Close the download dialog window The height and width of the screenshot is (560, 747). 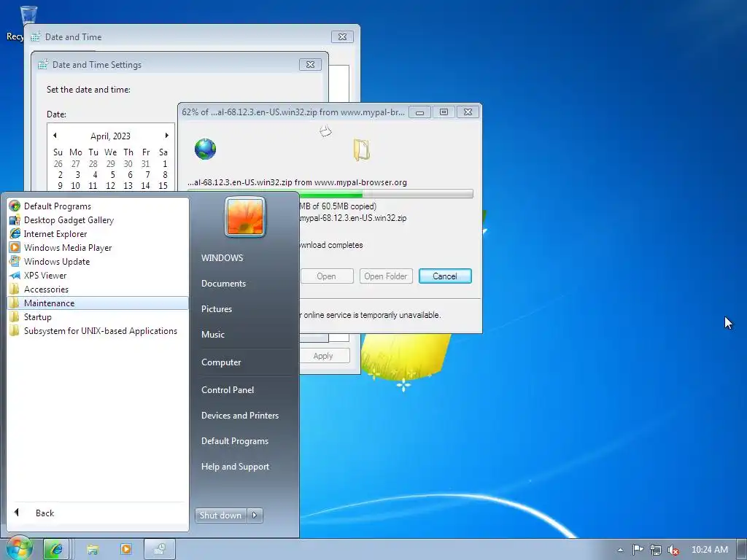[468, 112]
